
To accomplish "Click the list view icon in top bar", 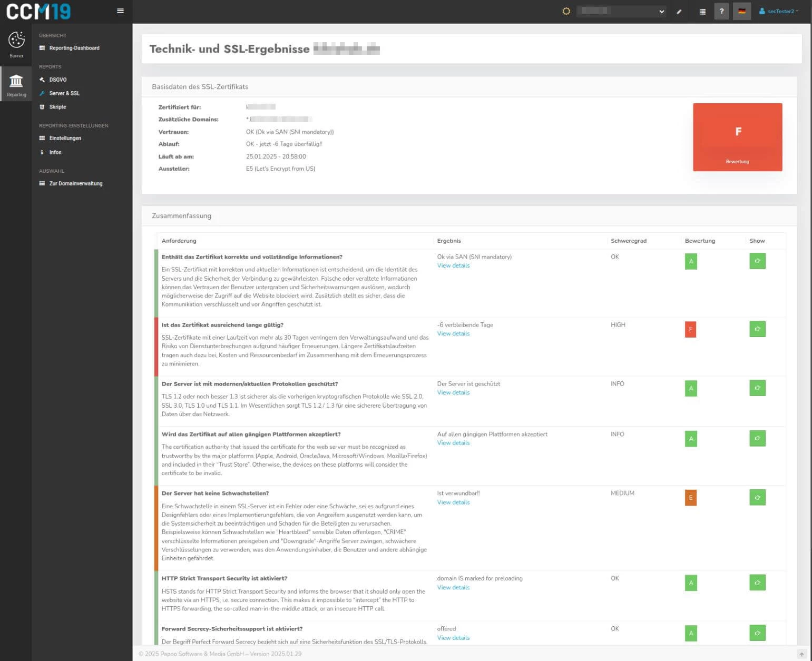I will point(702,12).
